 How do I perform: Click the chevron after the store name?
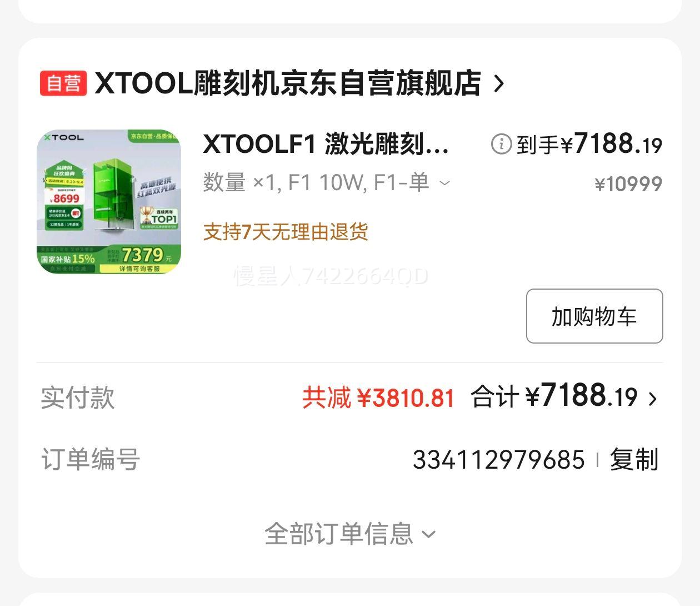(499, 84)
